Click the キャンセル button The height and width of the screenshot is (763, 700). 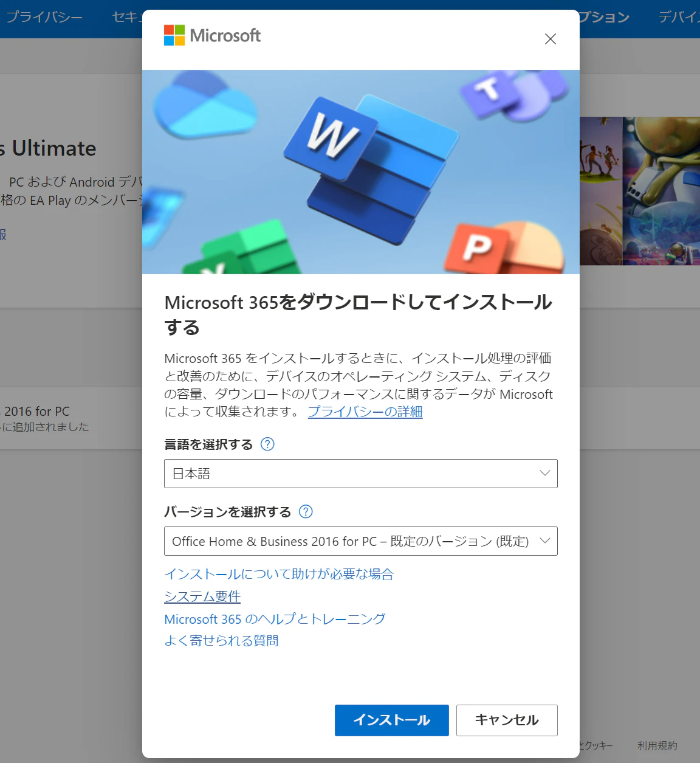507,720
